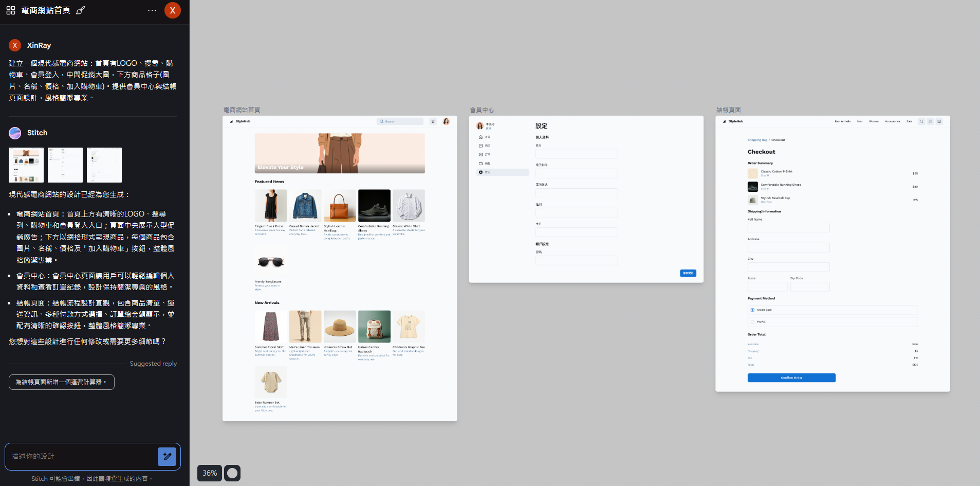Select the PayPal payment radio button
980x486 pixels.
click(752, 322)
